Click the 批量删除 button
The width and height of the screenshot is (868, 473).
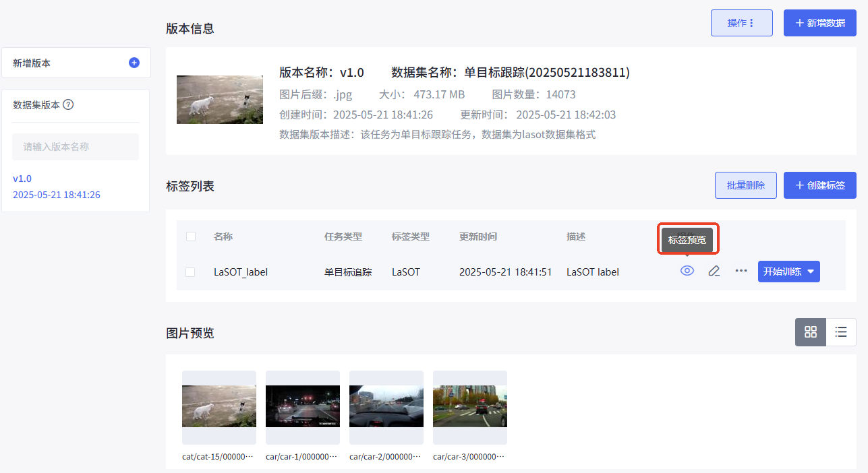coord(746,185)
